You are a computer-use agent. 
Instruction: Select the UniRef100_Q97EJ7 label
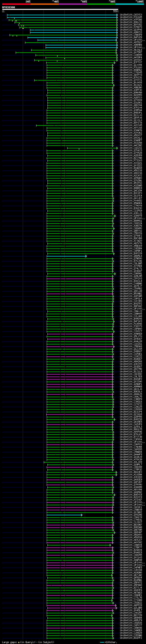point(131,286)
